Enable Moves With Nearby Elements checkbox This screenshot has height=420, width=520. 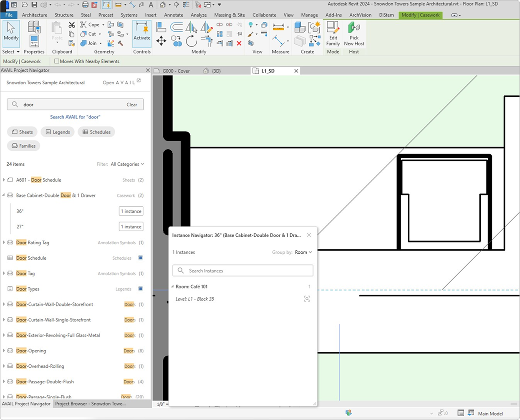(57, 61)
